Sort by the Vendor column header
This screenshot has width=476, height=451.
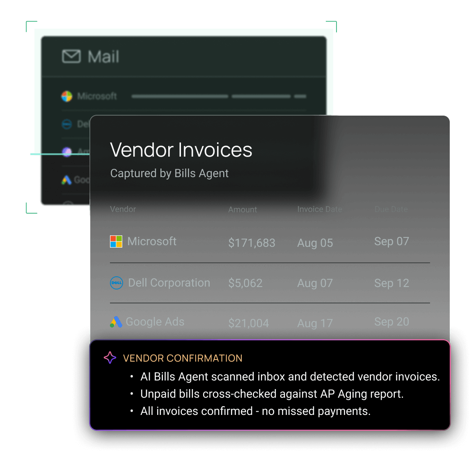click(123, 209)
